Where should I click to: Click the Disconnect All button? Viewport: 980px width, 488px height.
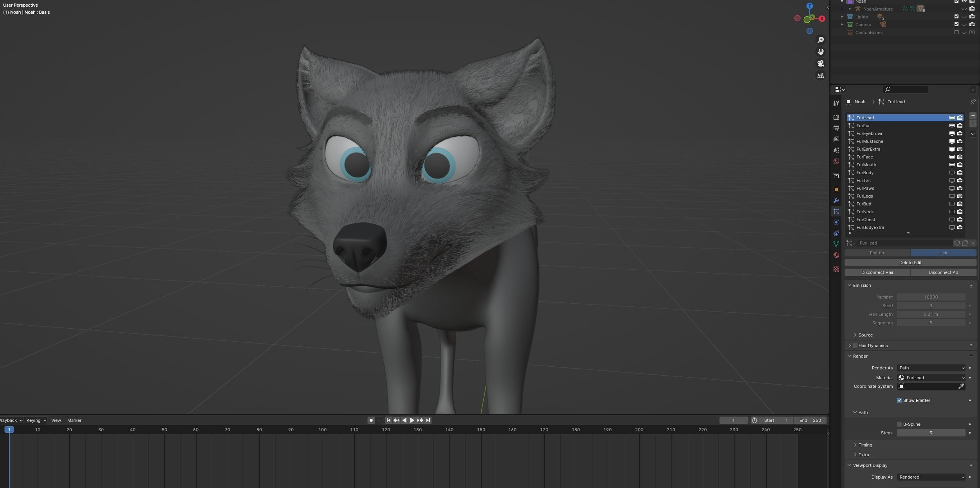click(x=943, y=272)
